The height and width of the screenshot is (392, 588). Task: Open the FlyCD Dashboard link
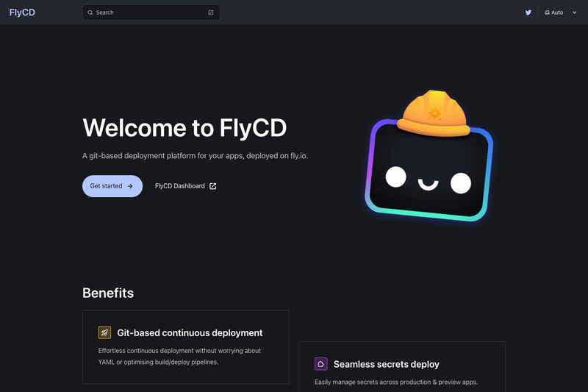[x=186, y=186]
